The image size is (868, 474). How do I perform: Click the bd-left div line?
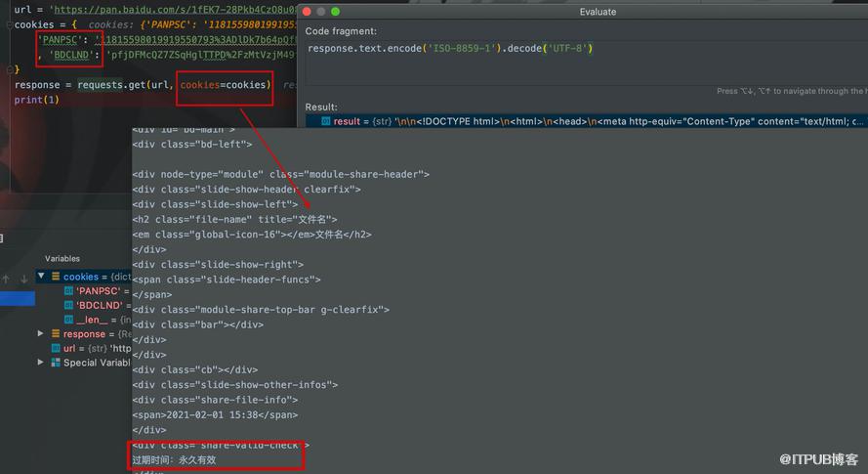click(x=192, y=144)
